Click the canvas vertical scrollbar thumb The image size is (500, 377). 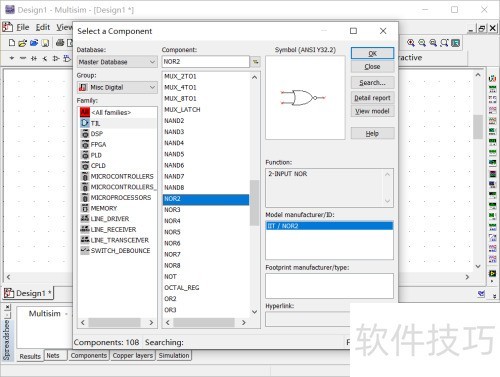[478, 127]
